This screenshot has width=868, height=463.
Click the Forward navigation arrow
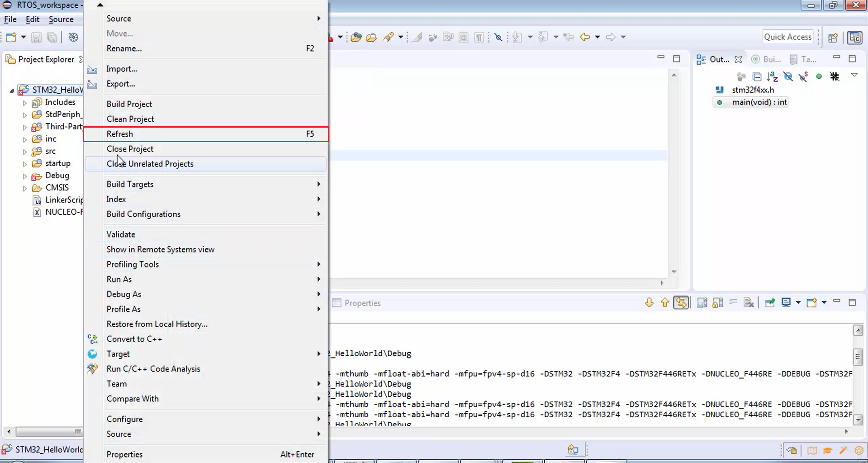pyautogui.click(x=611, y=37)
